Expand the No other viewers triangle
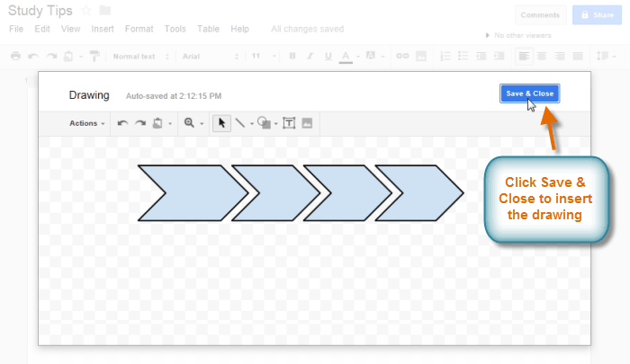 point(488,35)
